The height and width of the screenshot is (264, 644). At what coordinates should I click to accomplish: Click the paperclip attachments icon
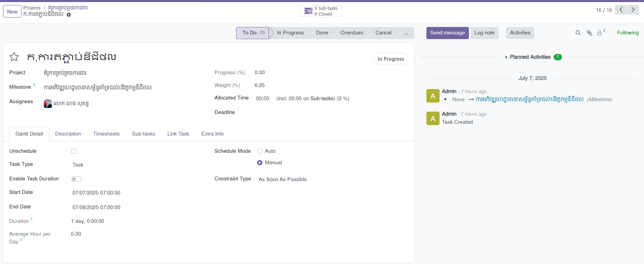pos(589,33)
